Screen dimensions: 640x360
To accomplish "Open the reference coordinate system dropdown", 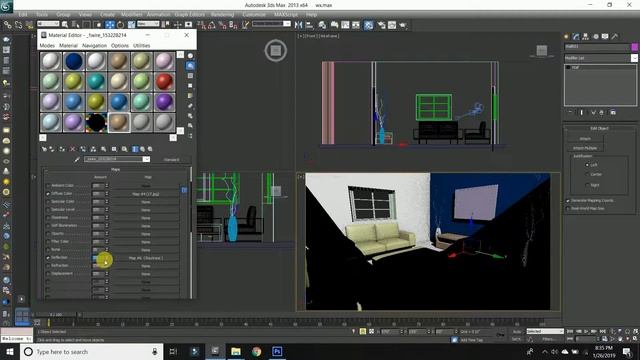I will pyautogui.click(x=148, y=24).
